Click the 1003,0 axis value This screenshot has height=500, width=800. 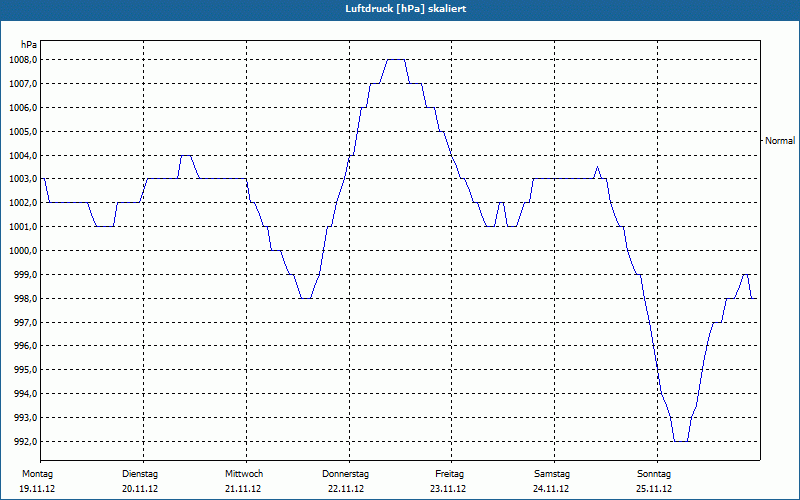coord(23,179)
